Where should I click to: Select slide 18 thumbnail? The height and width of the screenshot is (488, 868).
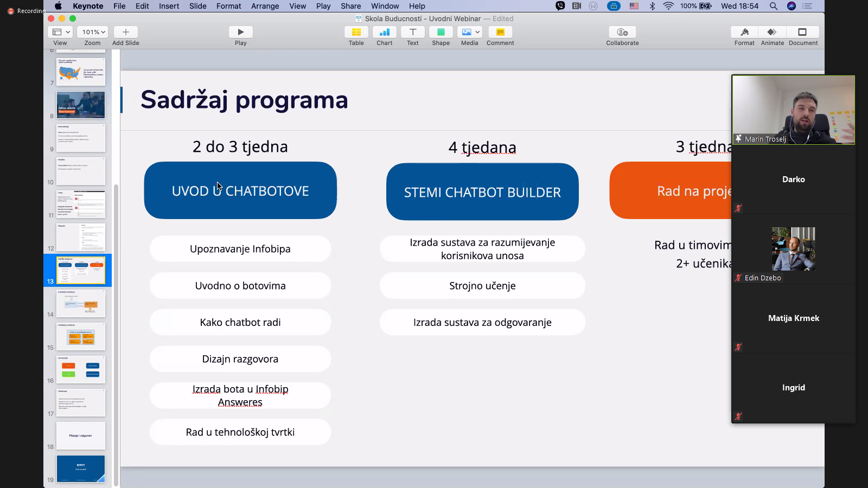click(81, 435)
